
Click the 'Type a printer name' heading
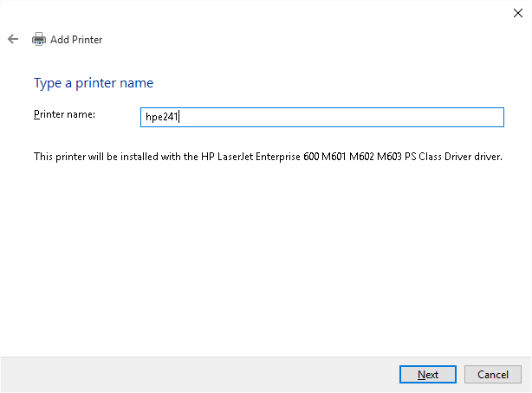click(94, 83)
